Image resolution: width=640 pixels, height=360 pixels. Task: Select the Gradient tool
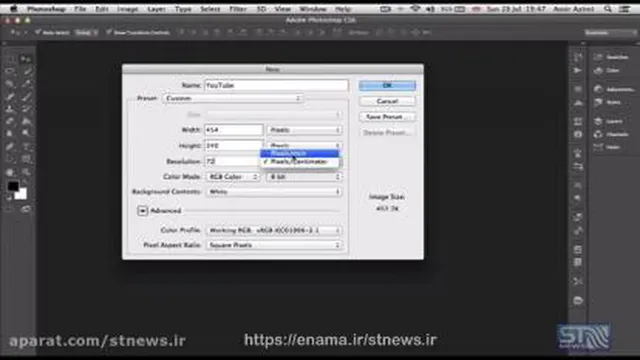click(26, 121)
